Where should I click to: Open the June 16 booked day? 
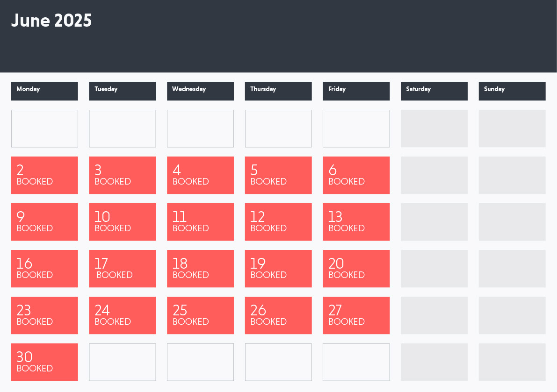pos(44,269)
